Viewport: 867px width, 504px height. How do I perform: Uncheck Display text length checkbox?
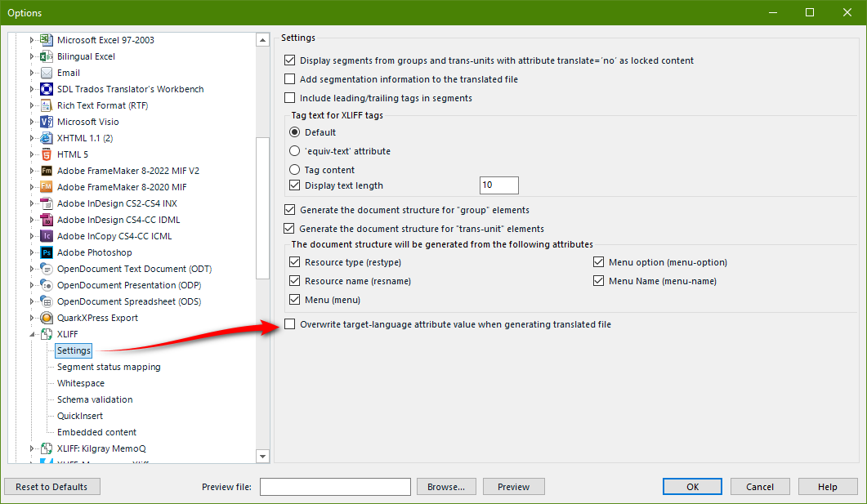click(x=295, y=185)
